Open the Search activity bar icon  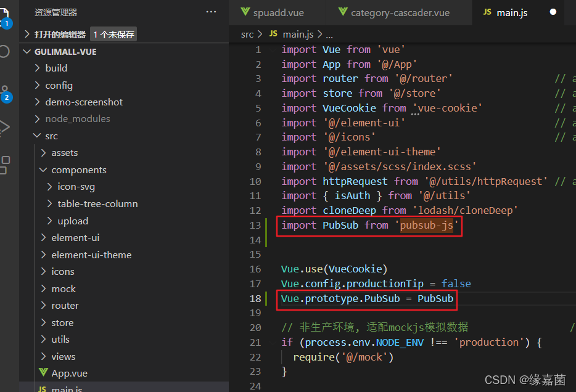(x=4, y=51)
